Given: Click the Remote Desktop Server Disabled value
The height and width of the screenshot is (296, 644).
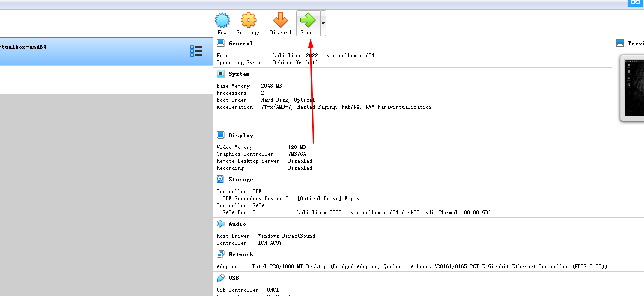Looking at the screenshot, I should pyautogui.click(x=300, y=161).
